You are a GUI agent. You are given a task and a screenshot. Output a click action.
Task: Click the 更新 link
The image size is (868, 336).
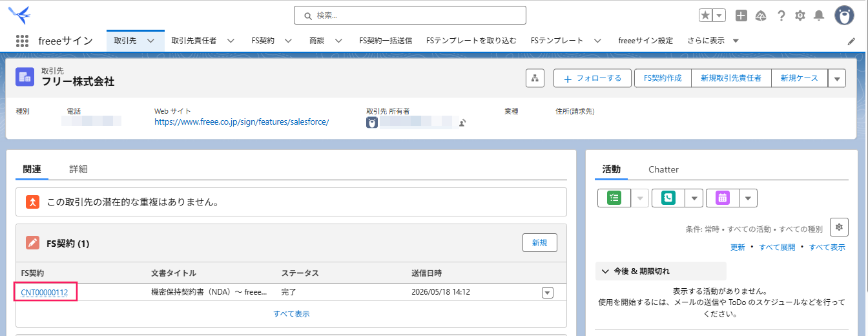pos(738,247)
